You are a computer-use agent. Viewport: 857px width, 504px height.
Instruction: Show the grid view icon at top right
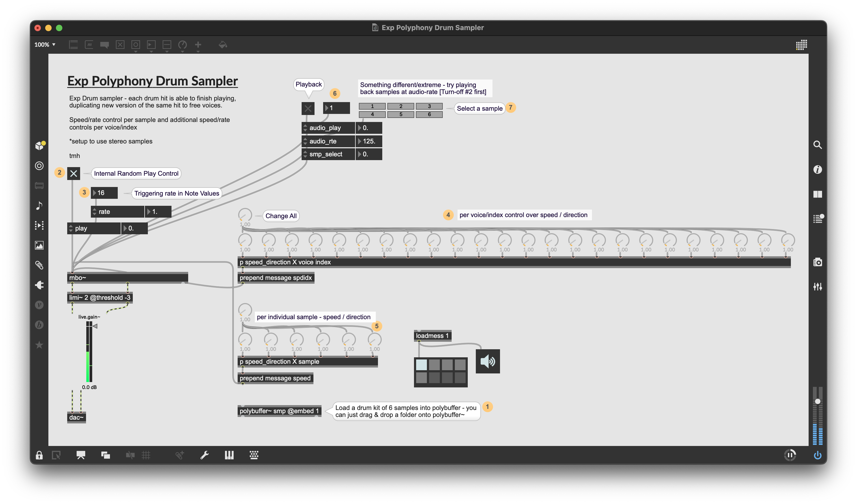click(x=801, y=45)
